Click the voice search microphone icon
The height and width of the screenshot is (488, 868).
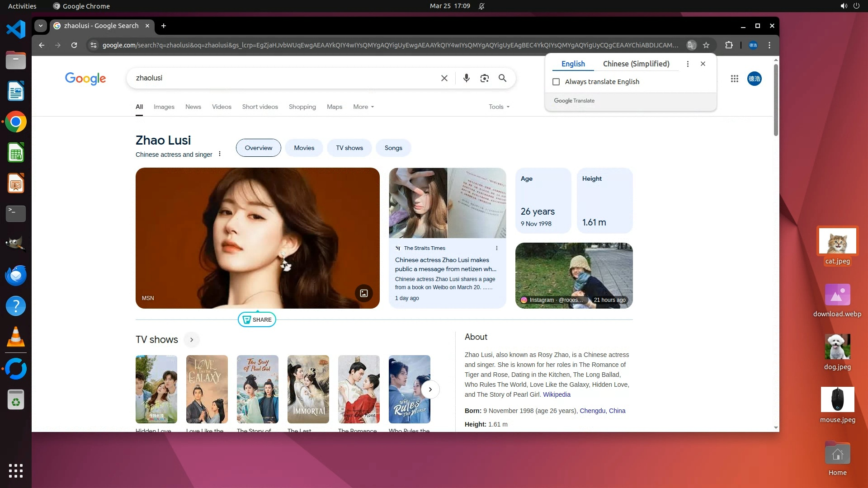coord(467,78)
